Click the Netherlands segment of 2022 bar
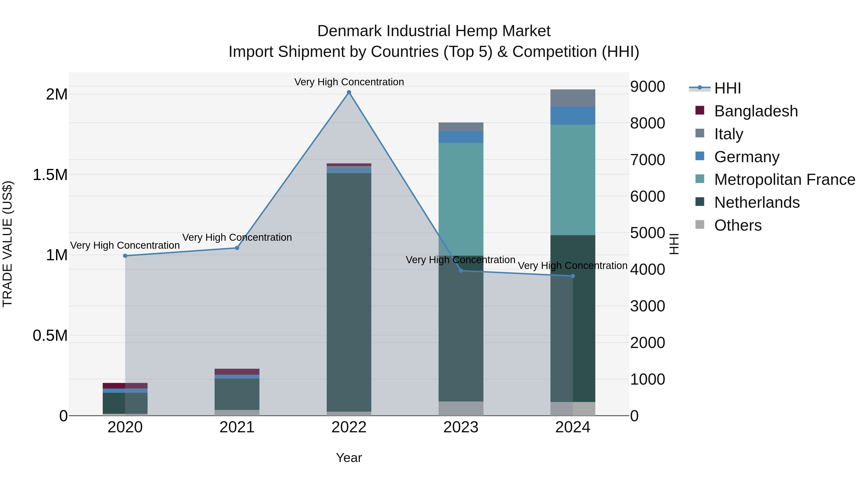The image size is (868, 488). [x=349, y=292]
